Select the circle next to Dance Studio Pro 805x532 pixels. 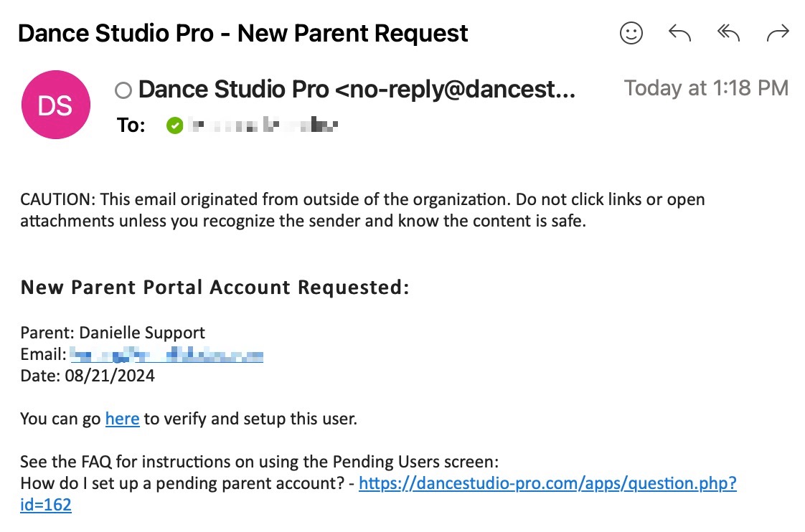click(x=123, y=89)
